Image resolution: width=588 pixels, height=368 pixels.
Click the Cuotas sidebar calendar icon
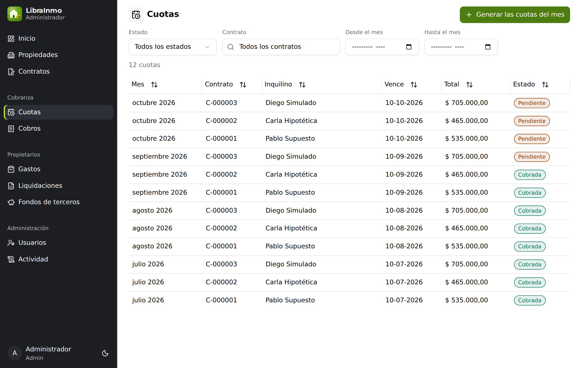click(x=11, y=112)
